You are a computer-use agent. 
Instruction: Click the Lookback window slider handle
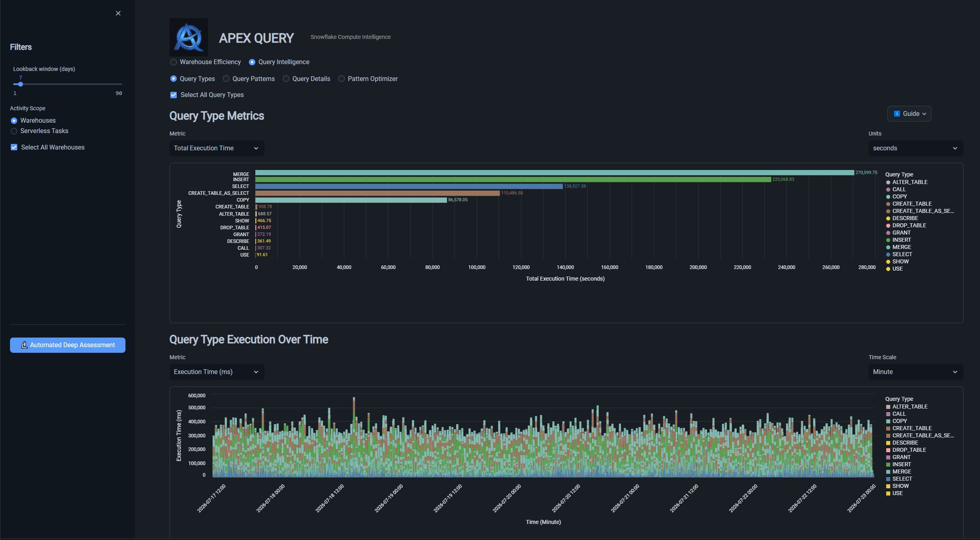point(20,84)
